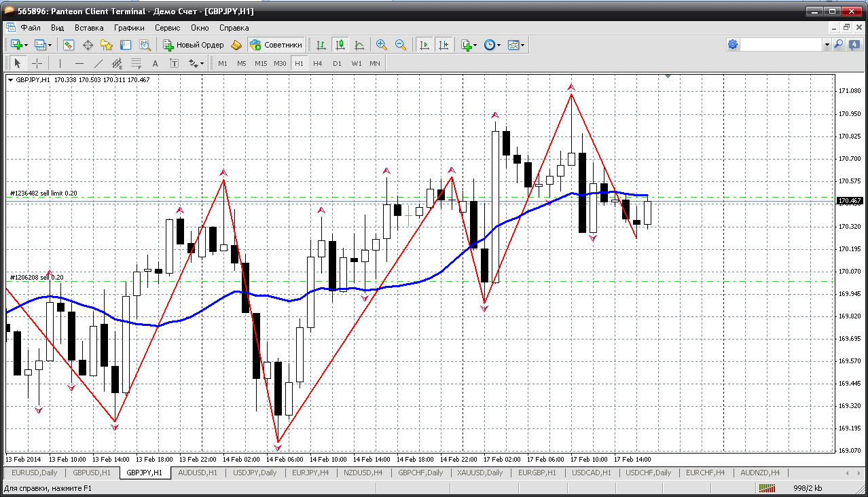Image resolution: width=868 pixels, height=497 pixels.
Task: Open the Periods clock icon
Action: 490,45
